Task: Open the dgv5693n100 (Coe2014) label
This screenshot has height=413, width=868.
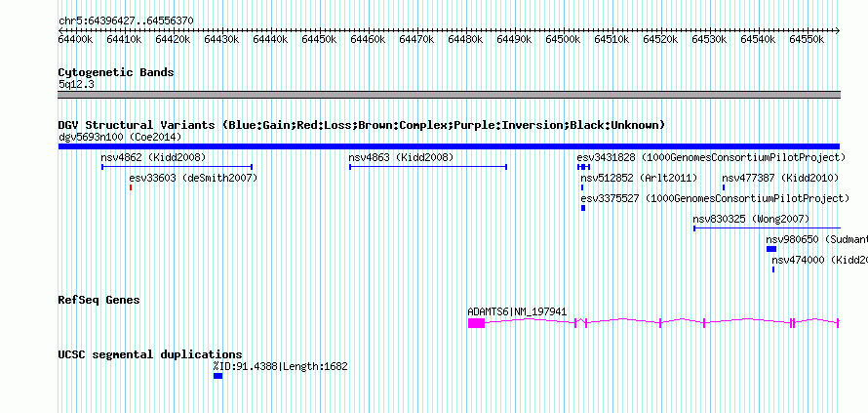Action: [120, 137]
